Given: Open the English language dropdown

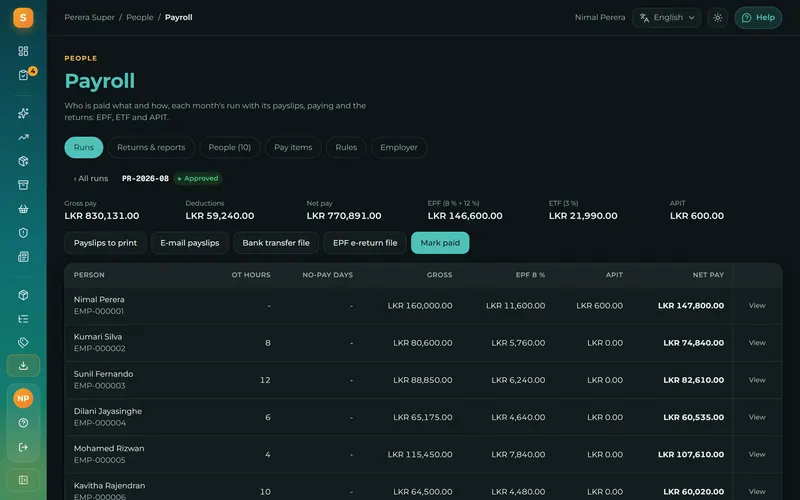Looking at the screenshot, I should click(x=666, y=18).
